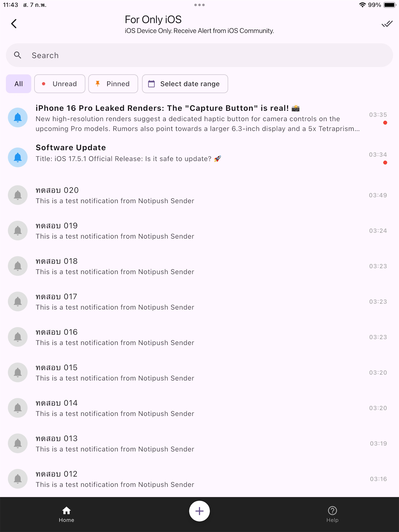Tap the search magnifier icon
The image size is (399, 532).
[x=18, y=55]
